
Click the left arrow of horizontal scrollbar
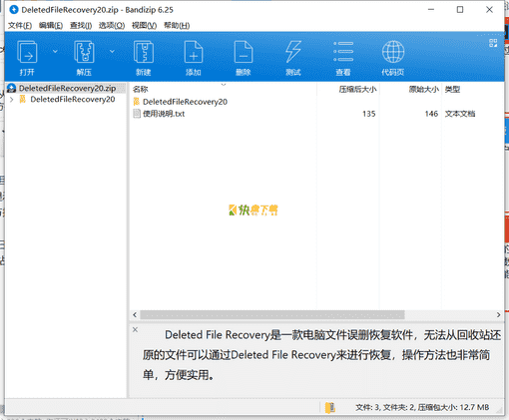[135, 314]
